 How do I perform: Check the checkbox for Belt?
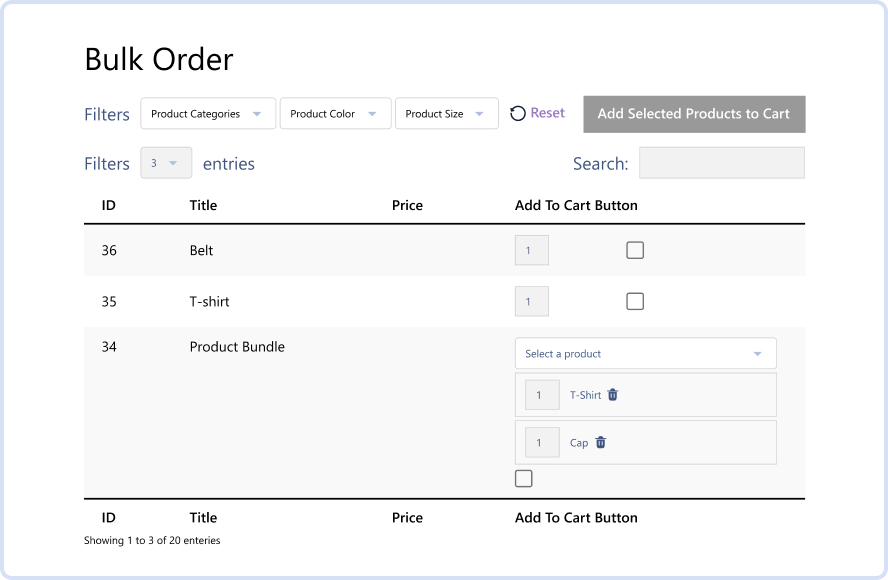(x=634, y=249)
